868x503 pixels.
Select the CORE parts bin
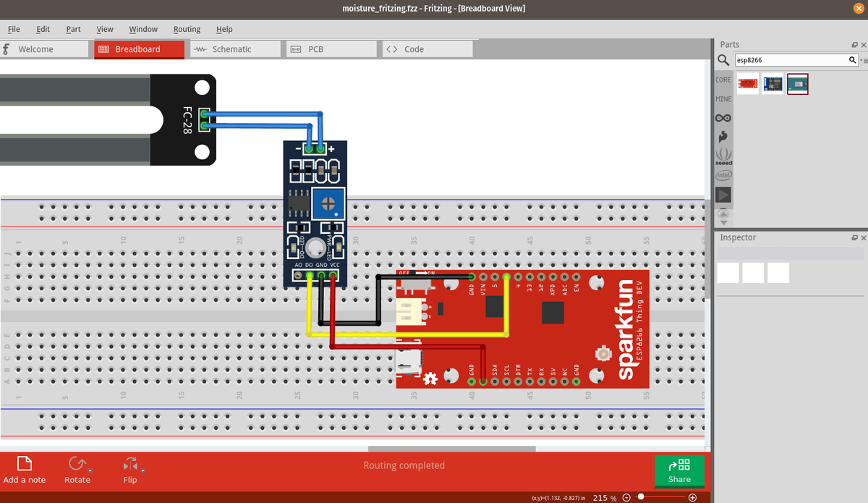[x=723, y=80]
